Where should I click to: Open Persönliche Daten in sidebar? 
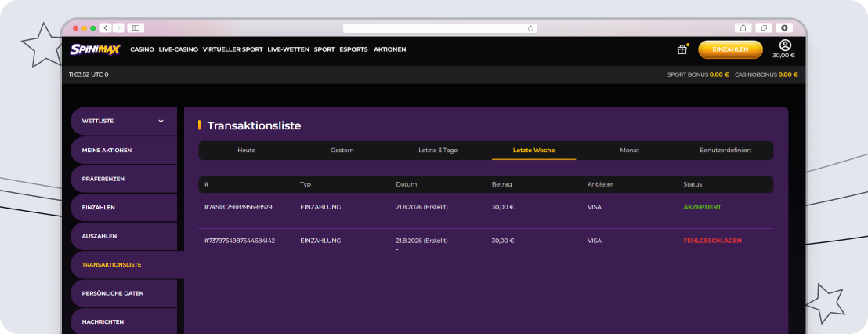click(x=124, y=293)
